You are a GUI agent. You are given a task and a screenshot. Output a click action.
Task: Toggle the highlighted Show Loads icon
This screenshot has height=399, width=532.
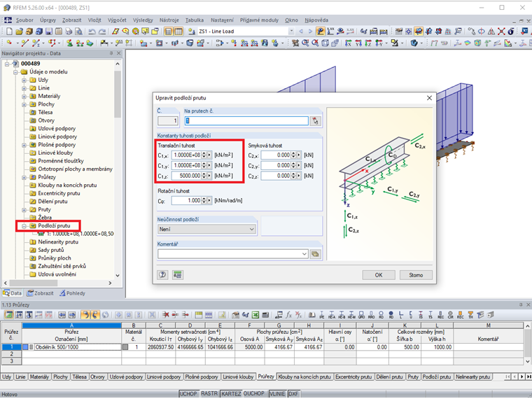320,31
